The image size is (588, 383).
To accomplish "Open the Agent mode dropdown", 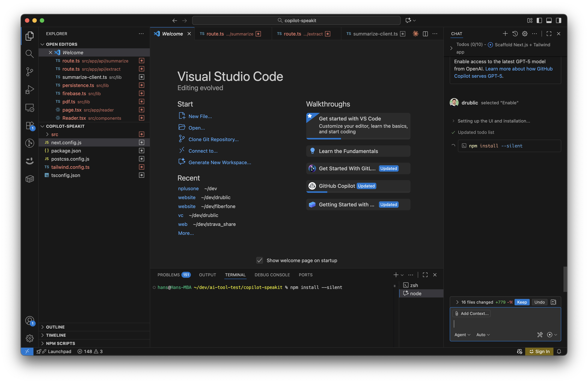I will (x=462, y=335).
